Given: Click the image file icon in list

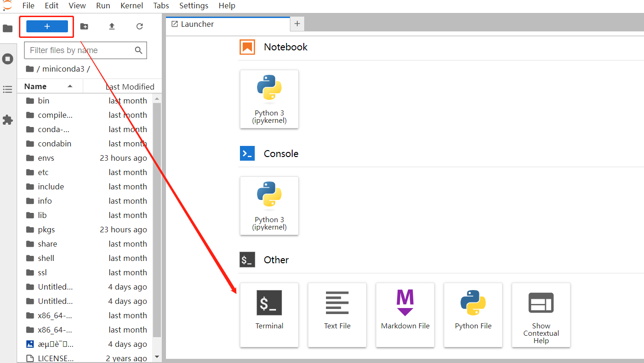Looking at the screenshot, I should [30, 344].
